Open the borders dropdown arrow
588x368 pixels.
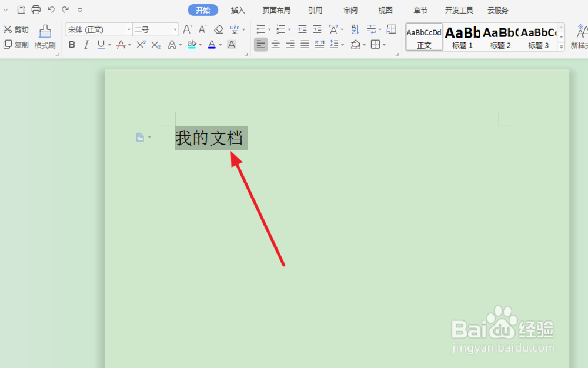point(384,45)
